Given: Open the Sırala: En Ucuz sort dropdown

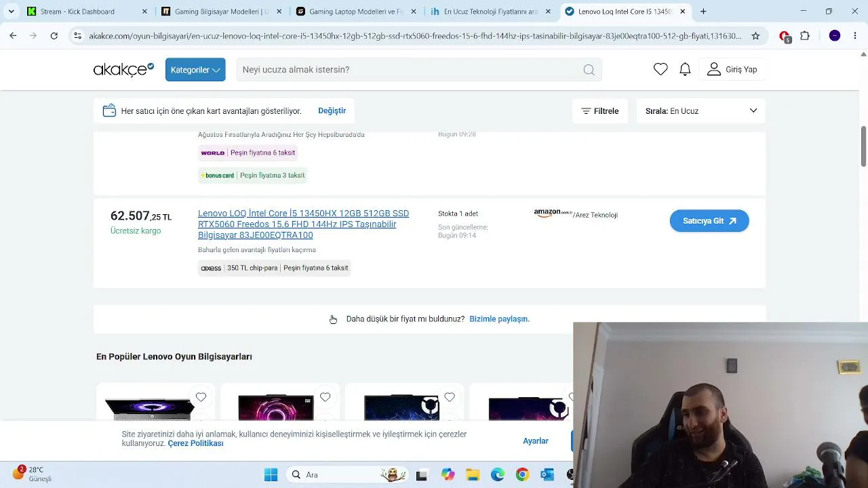Looking at the screenshot, I should pyautogui.click(x=701, y=111).
